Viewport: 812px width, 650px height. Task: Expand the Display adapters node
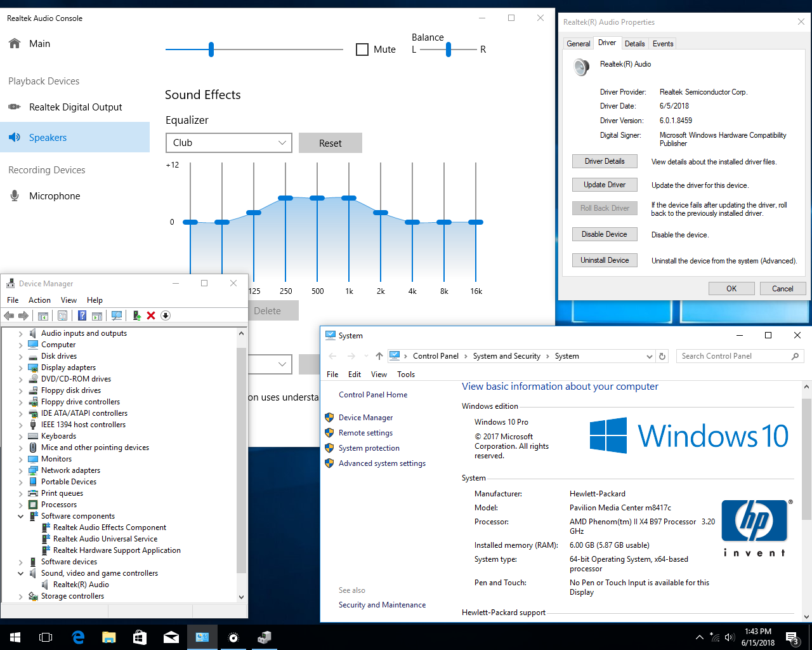point(20,368)
